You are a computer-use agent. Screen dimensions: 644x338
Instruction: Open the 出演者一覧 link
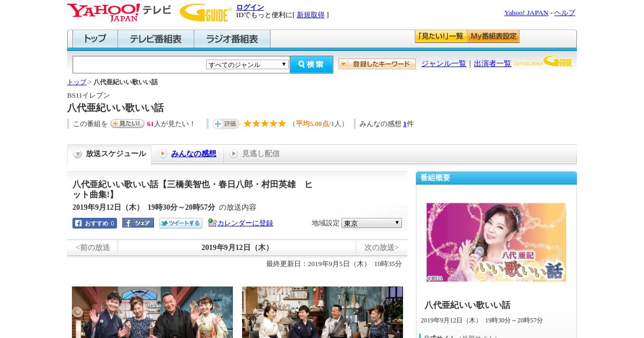click(x=493, y=63)
